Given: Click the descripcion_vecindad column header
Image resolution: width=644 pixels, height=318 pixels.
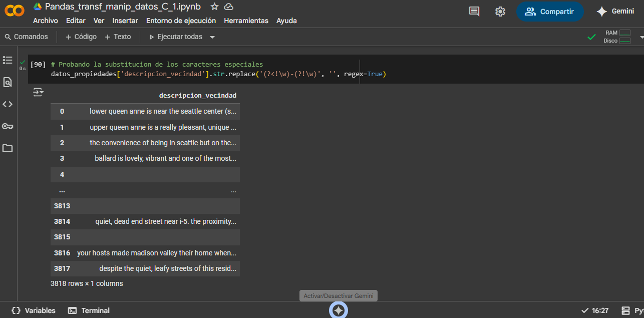Looking at the screenshot, I should 198,95.
